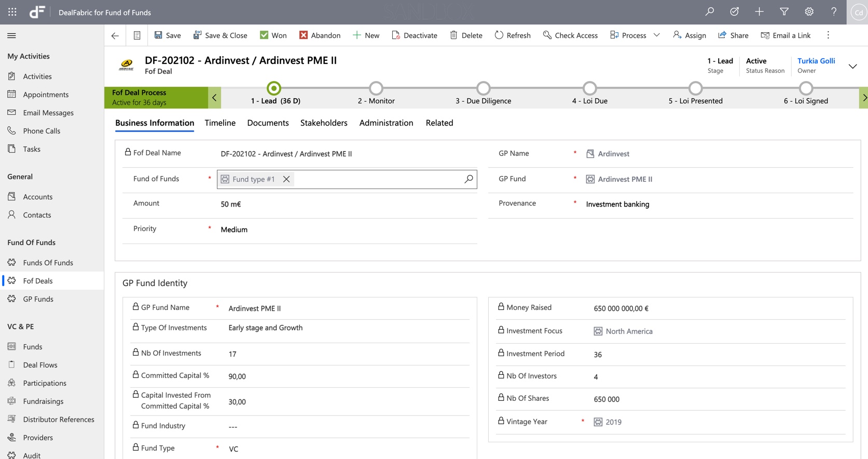This screenshot has height=459, width=868.
Task: Collapse the hamburger navigation menu
Action: coord(11,35)
